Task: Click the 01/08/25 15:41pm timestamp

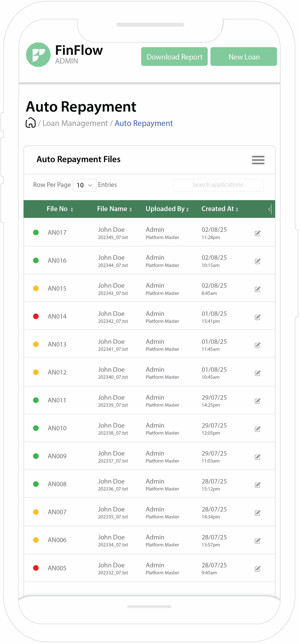Action: tap(214, 317)
